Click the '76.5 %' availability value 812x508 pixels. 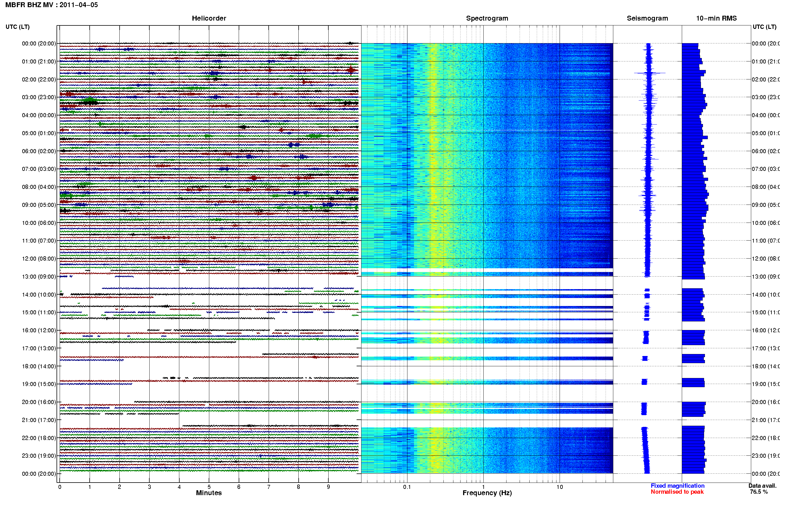click(759, 492)
